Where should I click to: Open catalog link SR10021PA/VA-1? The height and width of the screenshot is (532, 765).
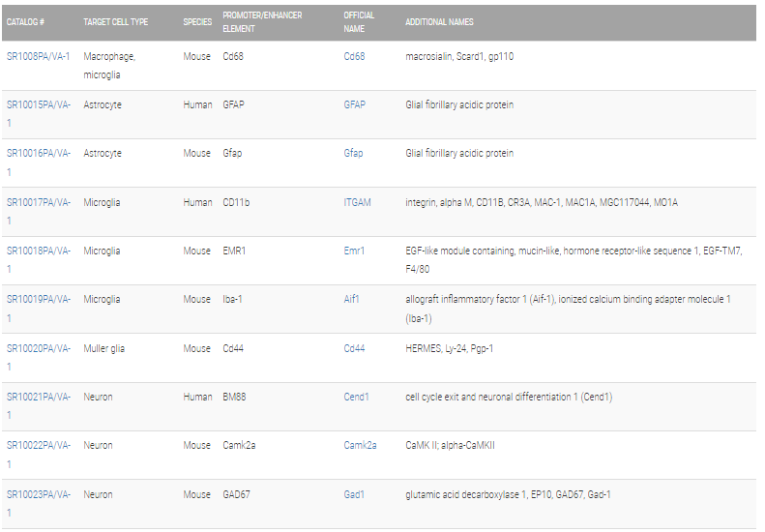pyautogui.click(x=38, y=405)
